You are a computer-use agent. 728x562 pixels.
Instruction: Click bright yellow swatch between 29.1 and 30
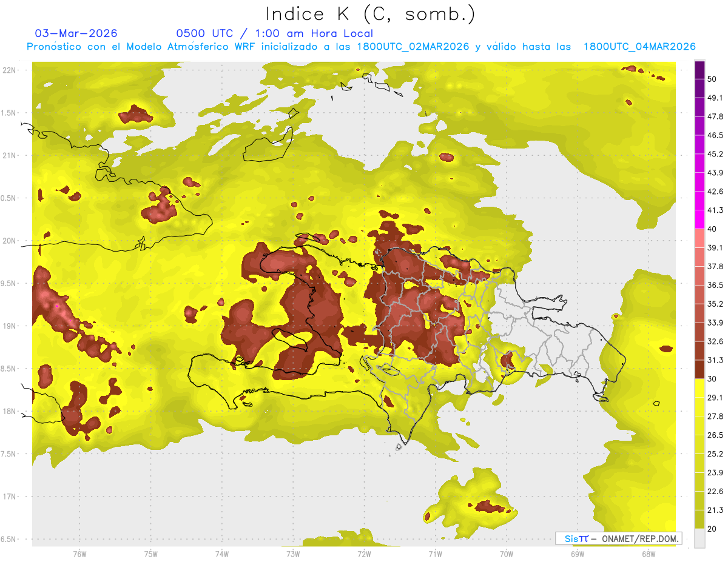click(699, 389)
